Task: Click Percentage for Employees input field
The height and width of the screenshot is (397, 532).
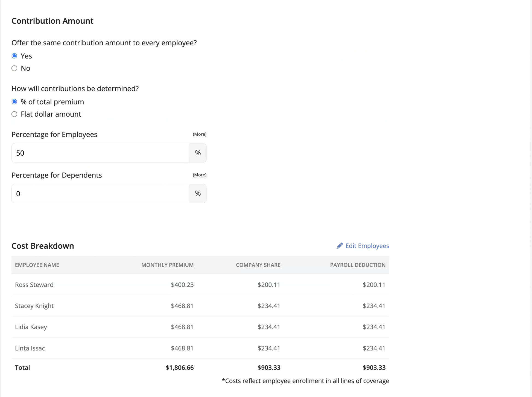Action: 101,153
